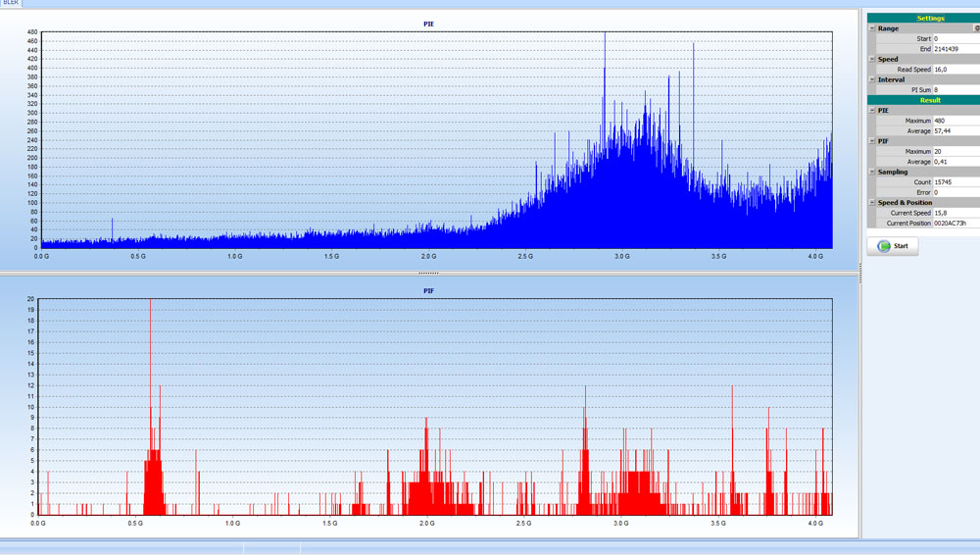Click the Range Start value field
Image resolution: width=980 pixels, height=555 pixels.
click(956, 39)
